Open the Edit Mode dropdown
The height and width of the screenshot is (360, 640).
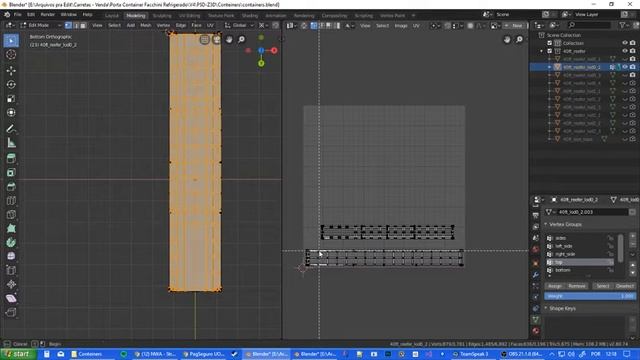point(40,25)
